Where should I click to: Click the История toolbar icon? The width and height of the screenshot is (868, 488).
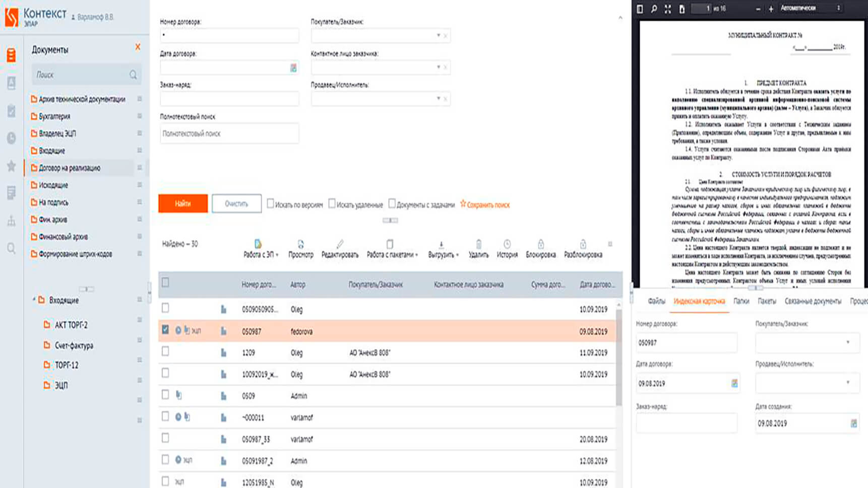(x=507, y=245)
